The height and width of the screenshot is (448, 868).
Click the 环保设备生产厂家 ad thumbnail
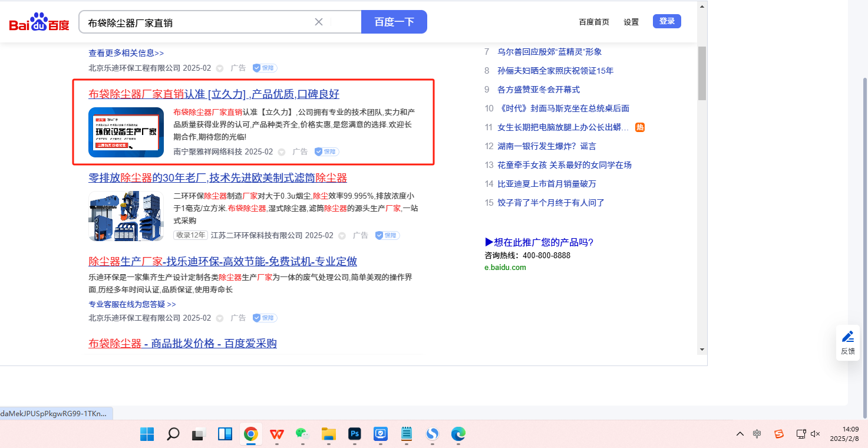coord(126,132)
